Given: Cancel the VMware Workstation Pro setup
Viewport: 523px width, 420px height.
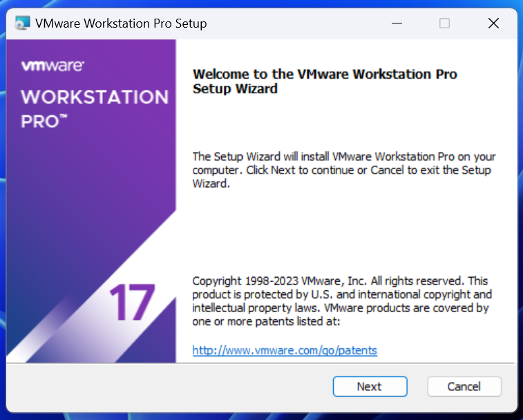Looking at the screenshot, I should pyautogui.click(x=464, y=386).
